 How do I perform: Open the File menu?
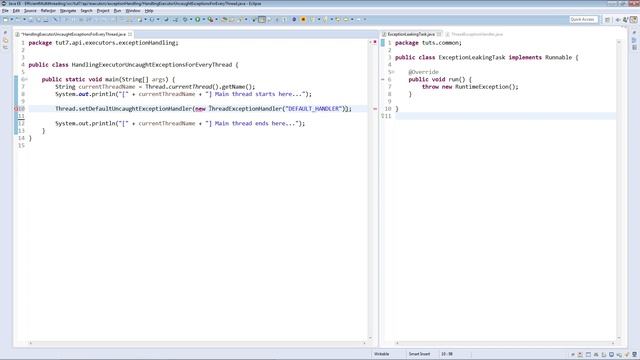pos(5,11)
